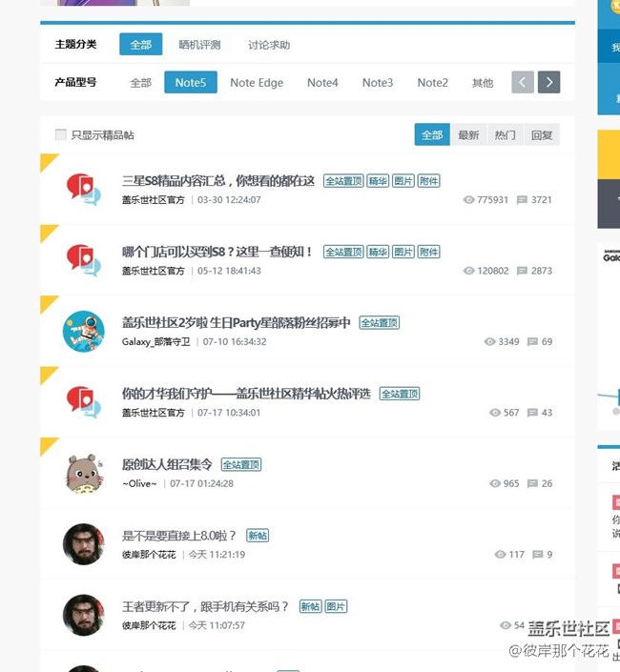Click avatar of S8精品内容汇总 post
Image resolution: width=620 pixels, height=672 pixels.
point(84,190)
